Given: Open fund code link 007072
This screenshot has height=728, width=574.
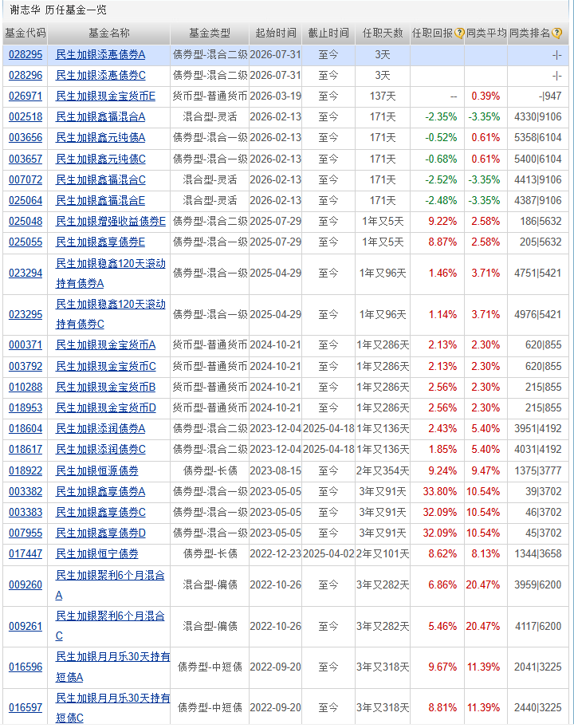Looking at the screenshot, I should (x=26, y=179).
